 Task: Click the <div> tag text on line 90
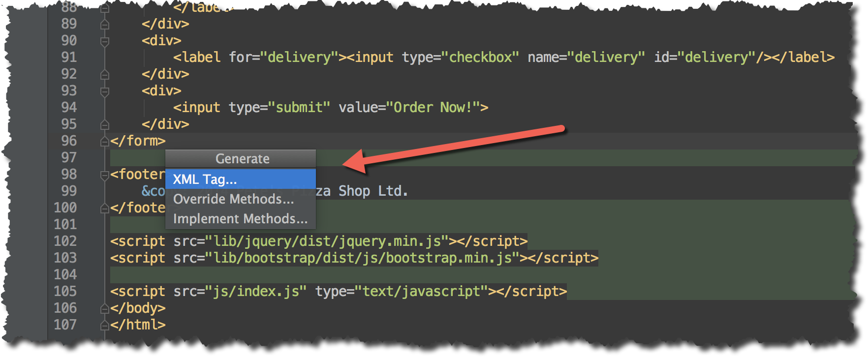coord(161,40)
